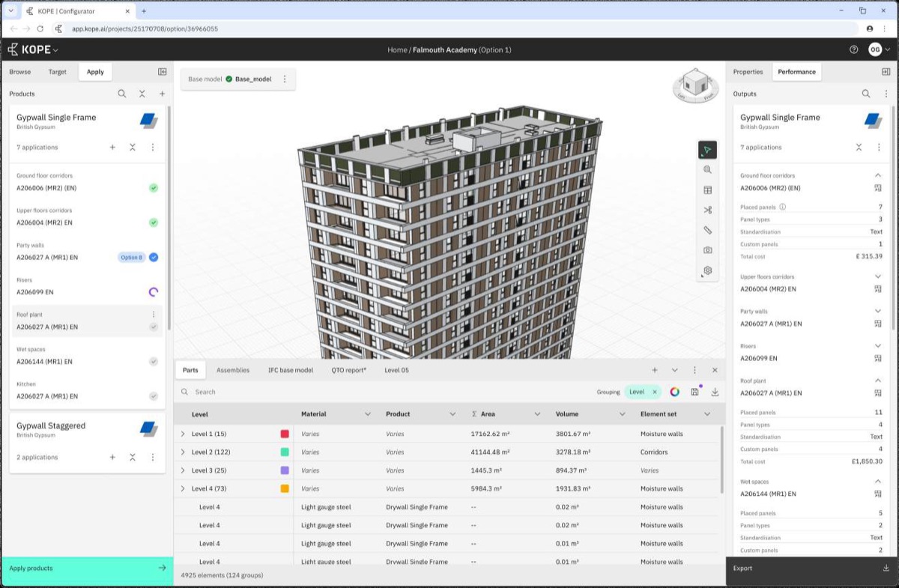Open Base_model options menu
Viewport: 899px width, 588px height.
[285, 79]
